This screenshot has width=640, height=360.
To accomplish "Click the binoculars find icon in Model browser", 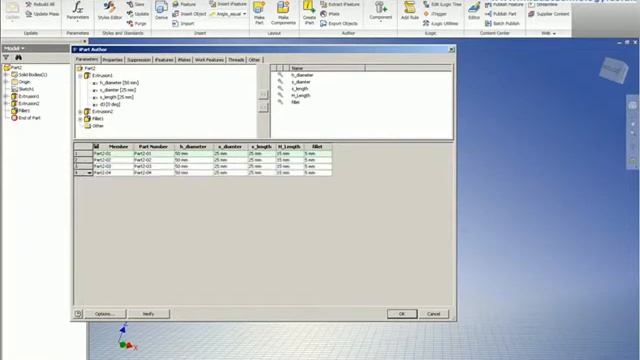I will pyautogui.click(x=18, y=58).
